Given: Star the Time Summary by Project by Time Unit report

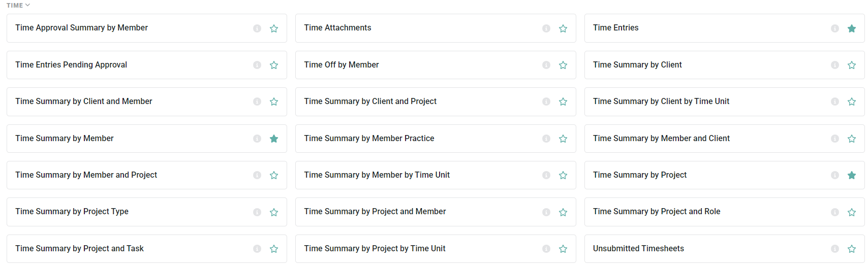Looking at the screenshot, I should pyautogui.click(x=563, y=249).
